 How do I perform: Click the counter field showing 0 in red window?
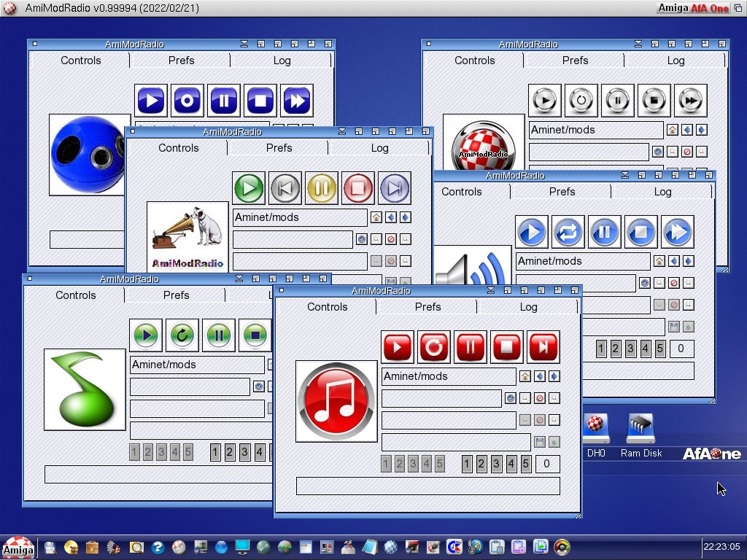click(x=547, y=464)
